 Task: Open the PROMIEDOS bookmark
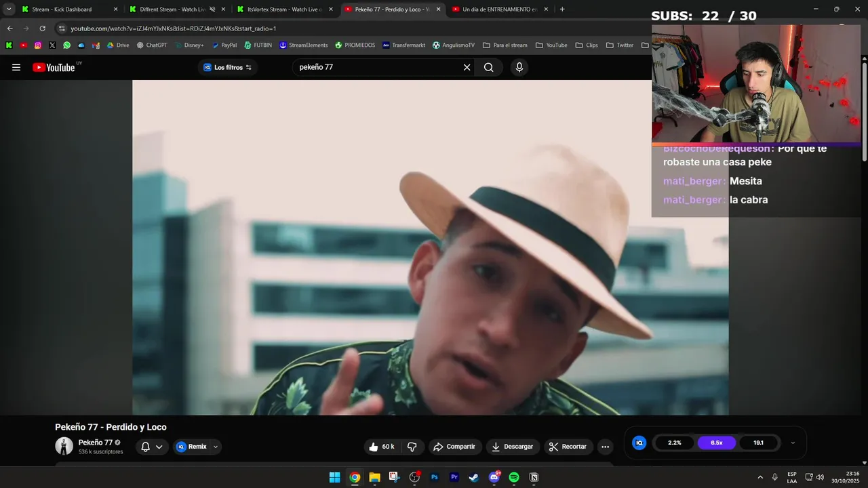pyautogui.click(x=355, y=45)
